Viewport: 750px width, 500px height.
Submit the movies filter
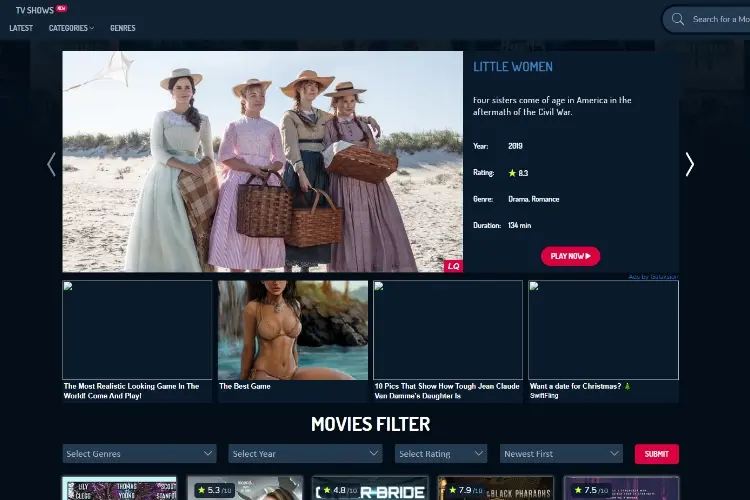click(657, 454)
